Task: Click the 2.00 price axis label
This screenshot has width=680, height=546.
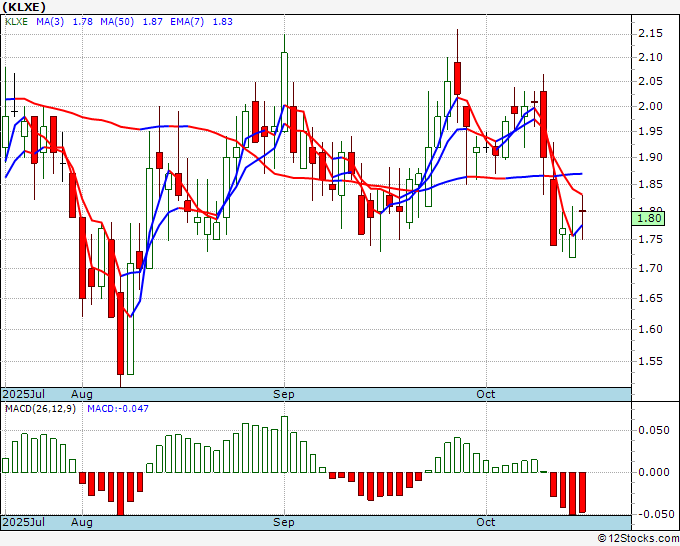Action: coord(651,106)
